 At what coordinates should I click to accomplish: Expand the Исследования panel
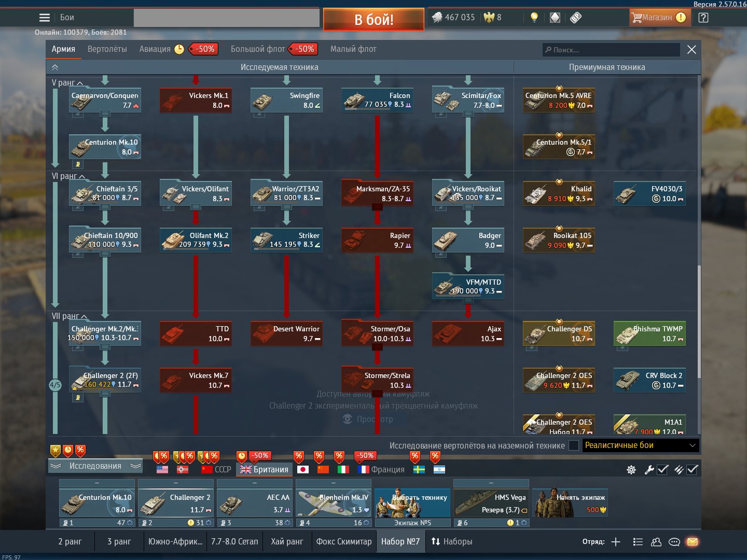[95, 466]
